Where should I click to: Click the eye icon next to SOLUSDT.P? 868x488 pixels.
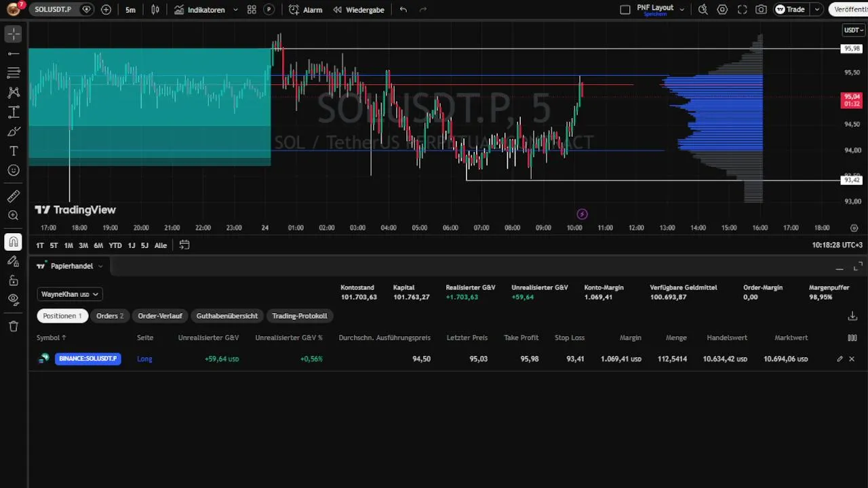(x=86, y=9)
